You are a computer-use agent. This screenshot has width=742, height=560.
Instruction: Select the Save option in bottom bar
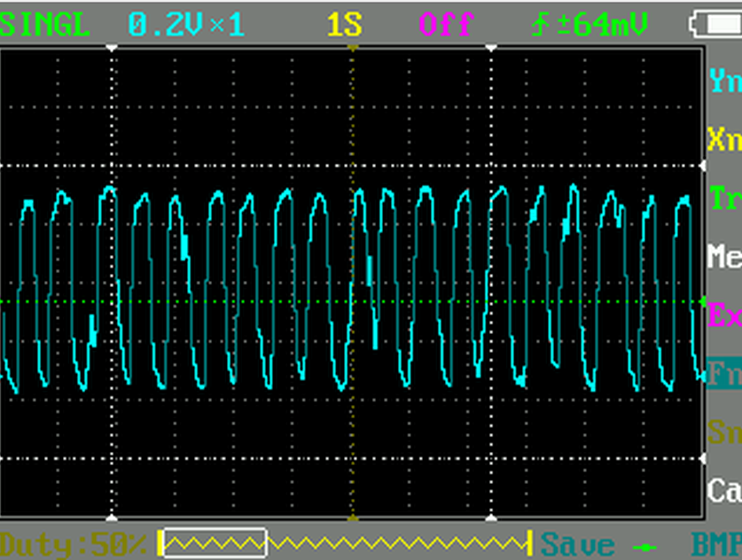(577, 545)
